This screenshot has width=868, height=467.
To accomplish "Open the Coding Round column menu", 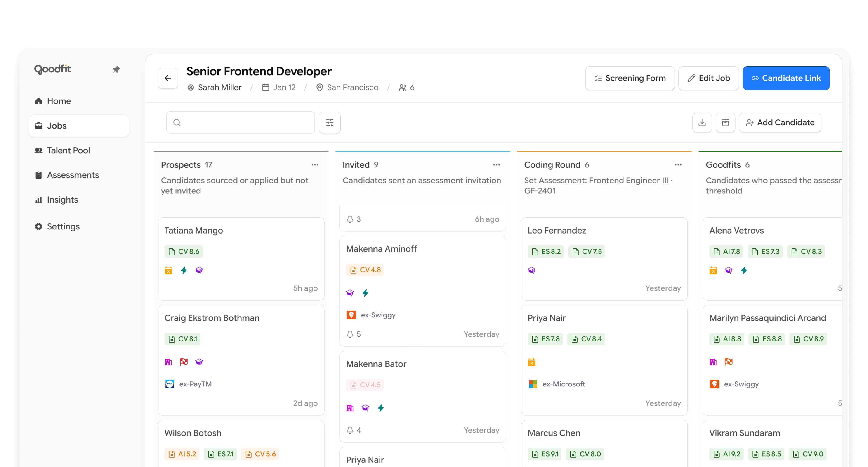I will 678,164.
